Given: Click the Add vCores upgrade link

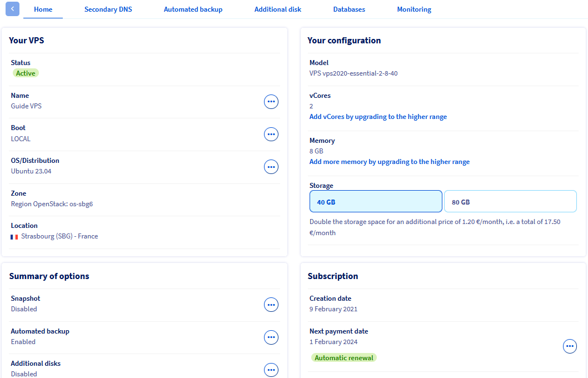Looking at the screenshot, I should coord(378,117).
